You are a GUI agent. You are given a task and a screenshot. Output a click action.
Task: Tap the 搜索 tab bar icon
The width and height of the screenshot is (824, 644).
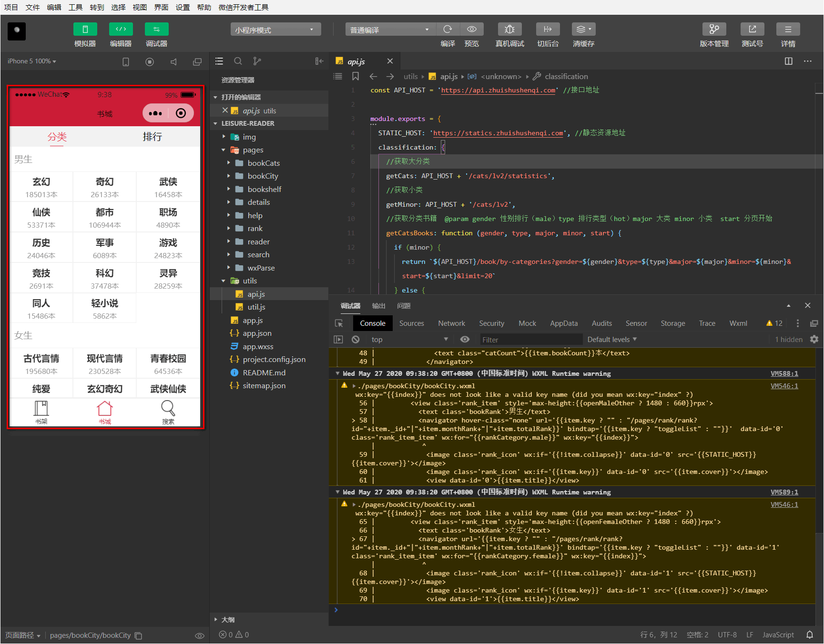pyautogui.click(x=168, y=413)
